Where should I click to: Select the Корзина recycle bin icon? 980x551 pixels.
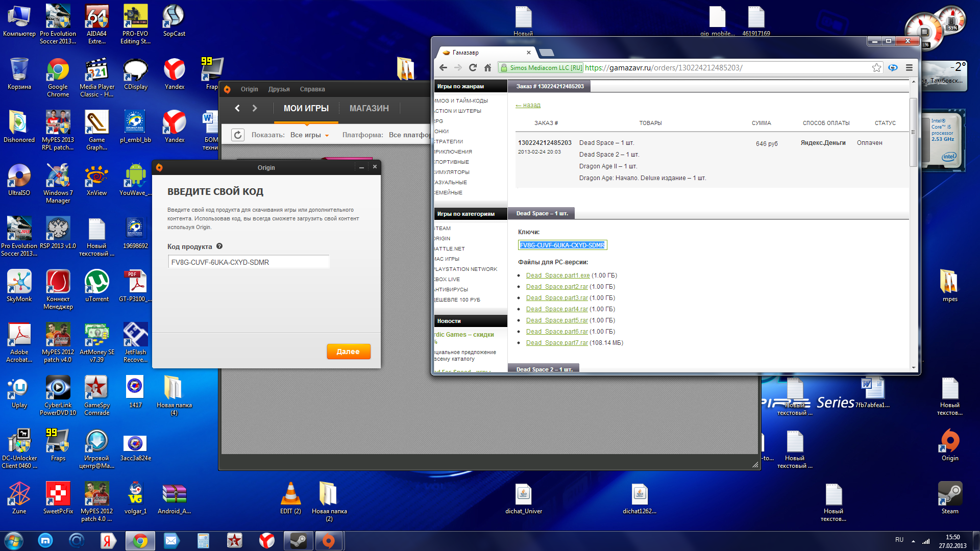pyautogui.click(x=19, y=74)
